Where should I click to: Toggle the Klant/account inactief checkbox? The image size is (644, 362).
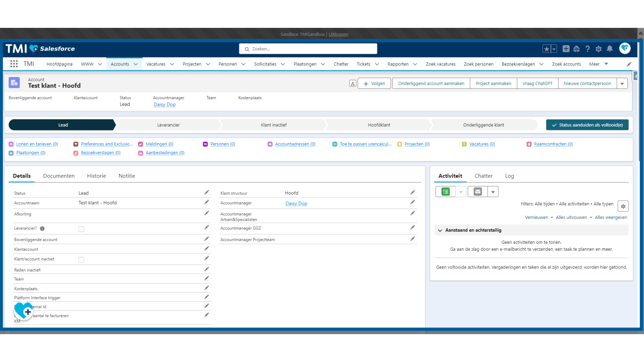coord(81,260)
